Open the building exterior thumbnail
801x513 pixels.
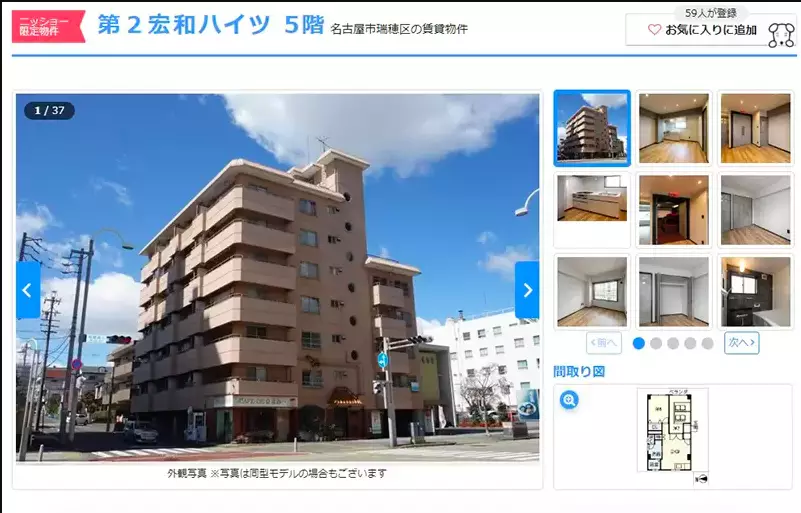click(x=592, y=128)
